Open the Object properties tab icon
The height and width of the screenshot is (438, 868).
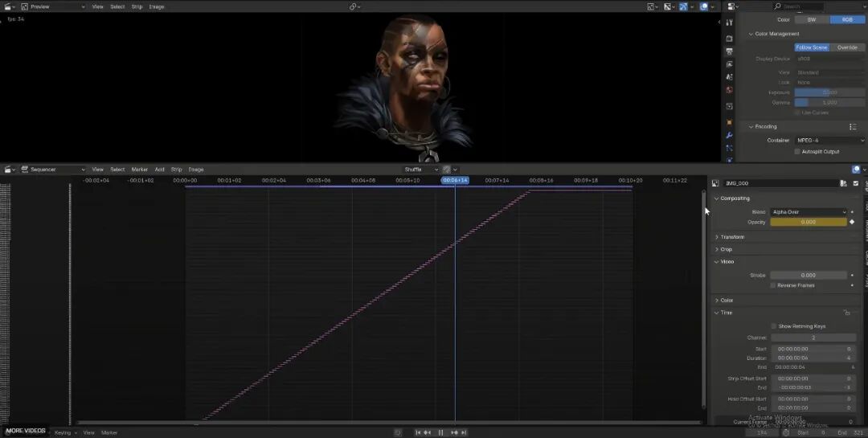coord(730,122)
